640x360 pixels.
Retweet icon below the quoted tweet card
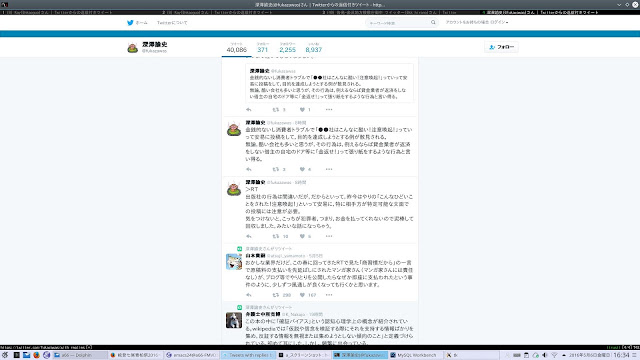pos(276,109)
